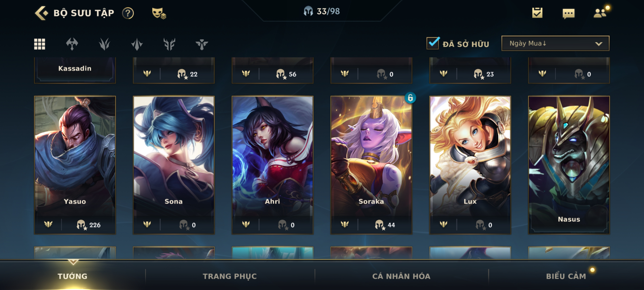
Task: Click the 33/98 champion count indicator
Action: coord(322,11)
